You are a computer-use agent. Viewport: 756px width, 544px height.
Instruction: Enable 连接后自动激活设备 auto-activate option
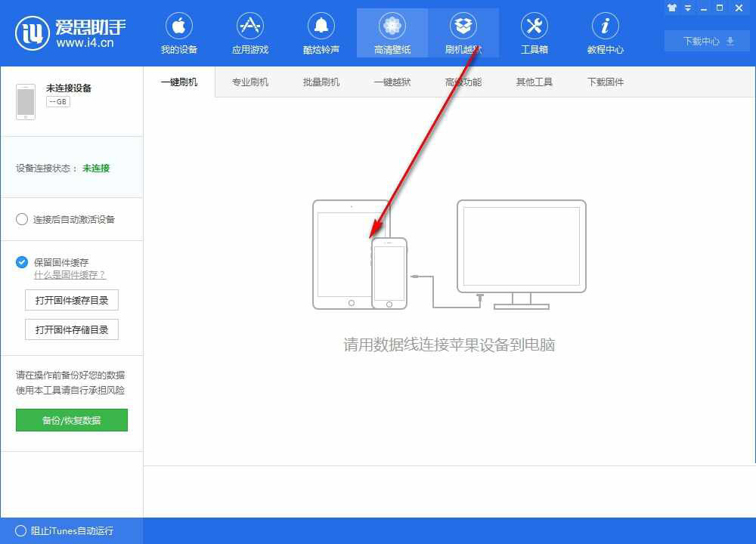coord(22,219)
